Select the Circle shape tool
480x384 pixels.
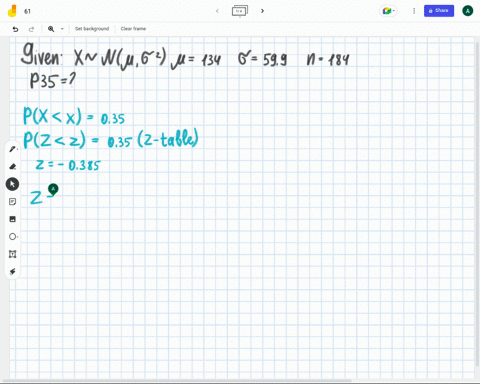(13, 237)
